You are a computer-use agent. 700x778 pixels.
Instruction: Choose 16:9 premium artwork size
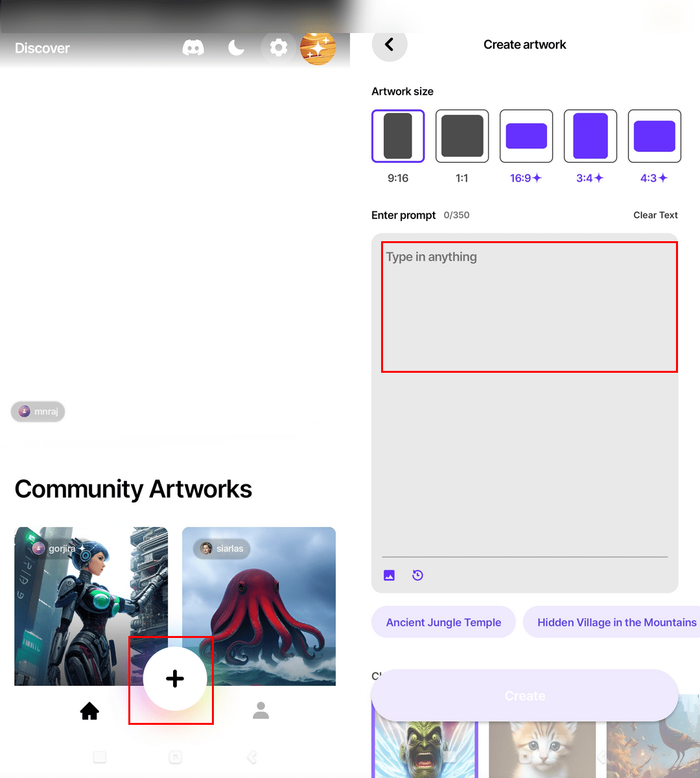(526, 136)
